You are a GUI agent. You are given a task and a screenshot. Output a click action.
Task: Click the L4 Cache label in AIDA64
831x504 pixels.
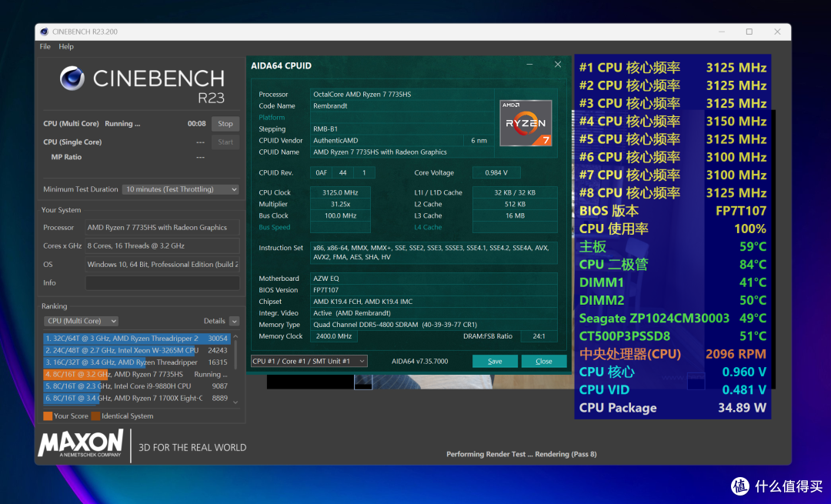coord(428,227)
